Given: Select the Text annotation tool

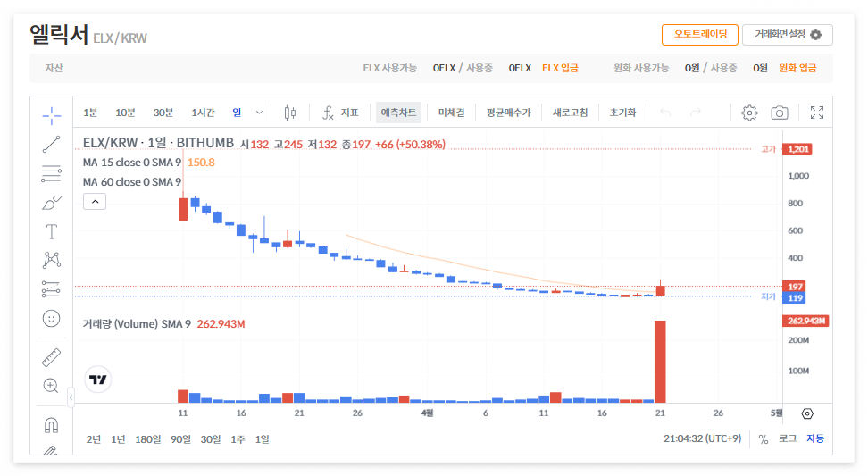Looking at the screenshot, I should 52,231.
